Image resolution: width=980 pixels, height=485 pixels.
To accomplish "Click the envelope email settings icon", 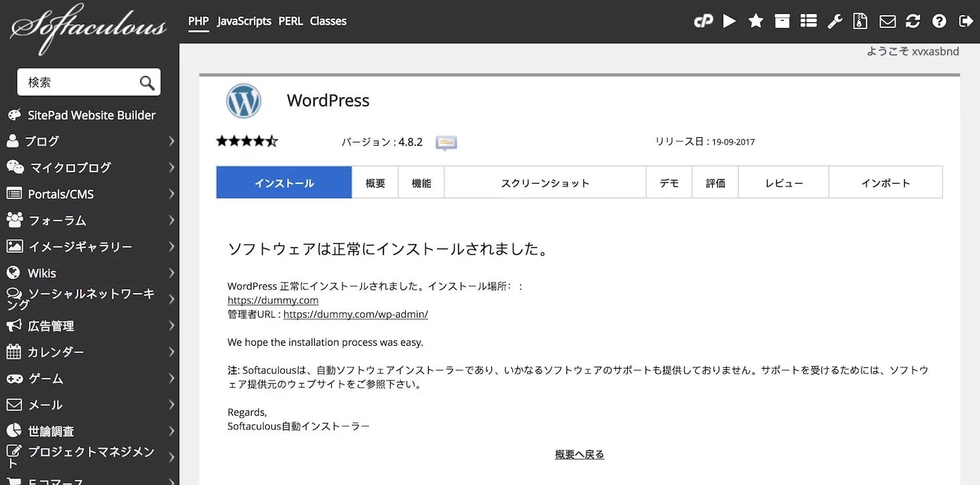I will 887,22.
